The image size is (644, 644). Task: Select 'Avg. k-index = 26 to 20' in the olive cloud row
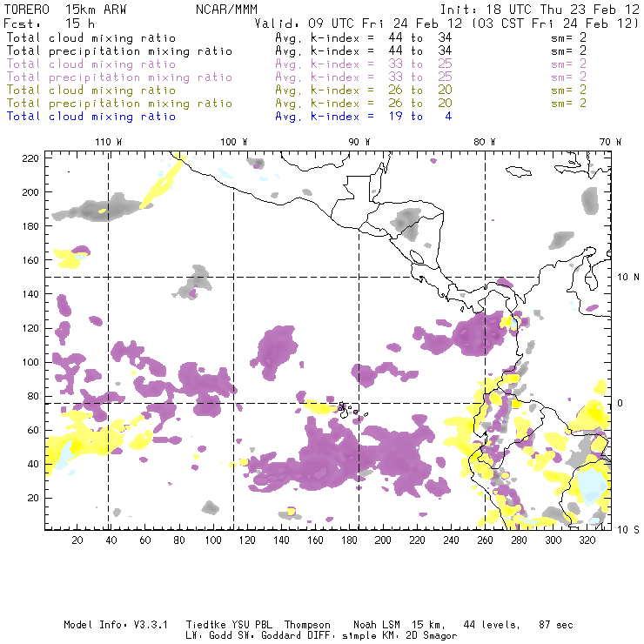point(364,91)
